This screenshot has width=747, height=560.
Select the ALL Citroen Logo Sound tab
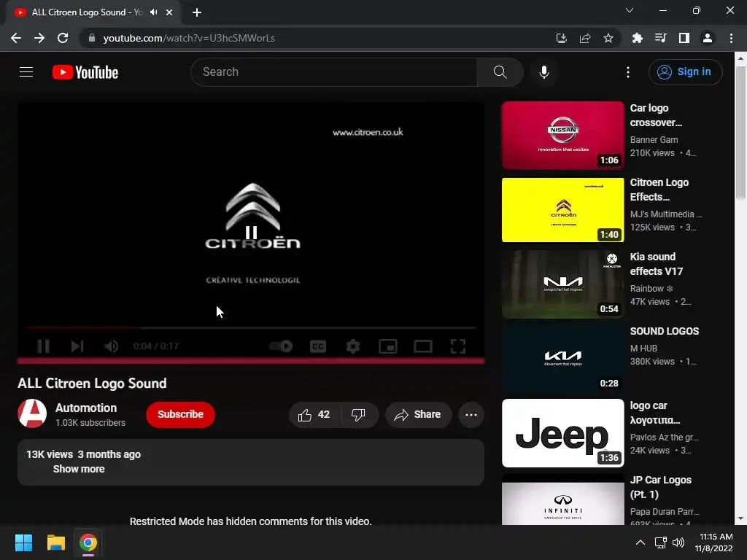tap(86, 12)
